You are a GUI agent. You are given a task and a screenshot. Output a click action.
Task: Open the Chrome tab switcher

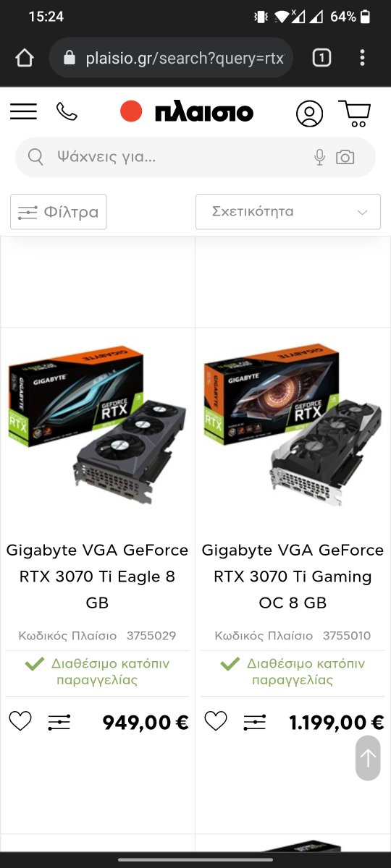(321, 58)
